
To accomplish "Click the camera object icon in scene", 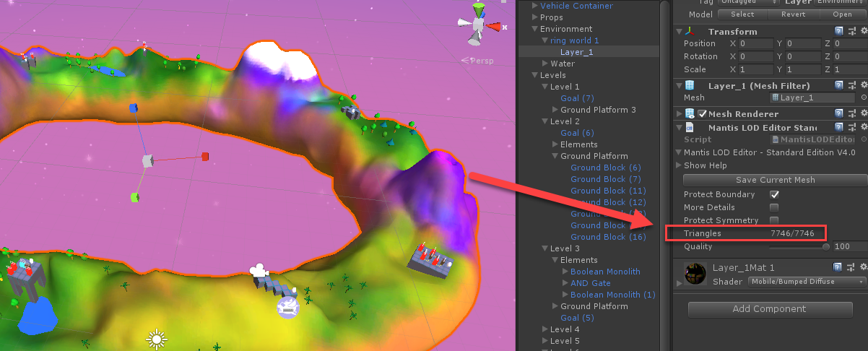I will click(258, 271).
